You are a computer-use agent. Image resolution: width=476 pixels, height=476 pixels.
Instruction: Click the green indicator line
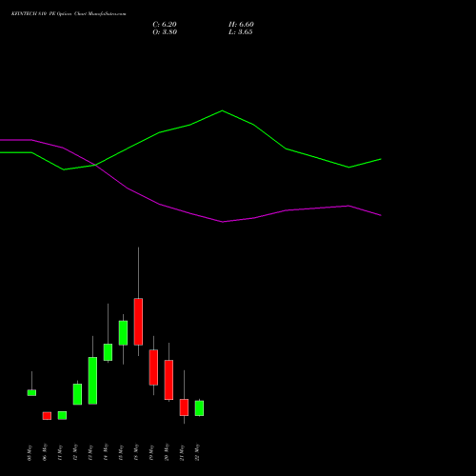pos(222,110)
